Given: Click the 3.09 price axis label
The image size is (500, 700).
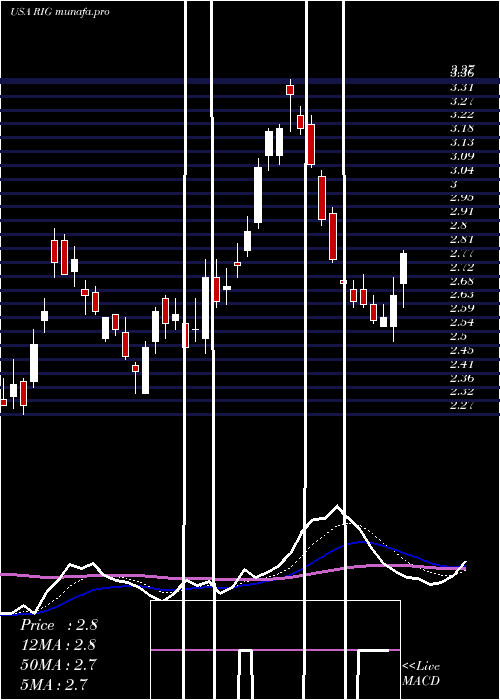Looking at the screenshot, I should click(x=462, y=156).
